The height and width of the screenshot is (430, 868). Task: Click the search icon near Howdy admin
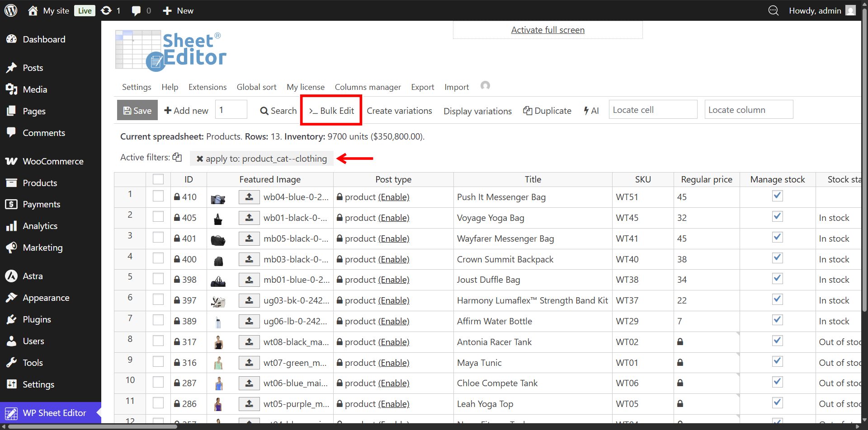pos(774,10)
